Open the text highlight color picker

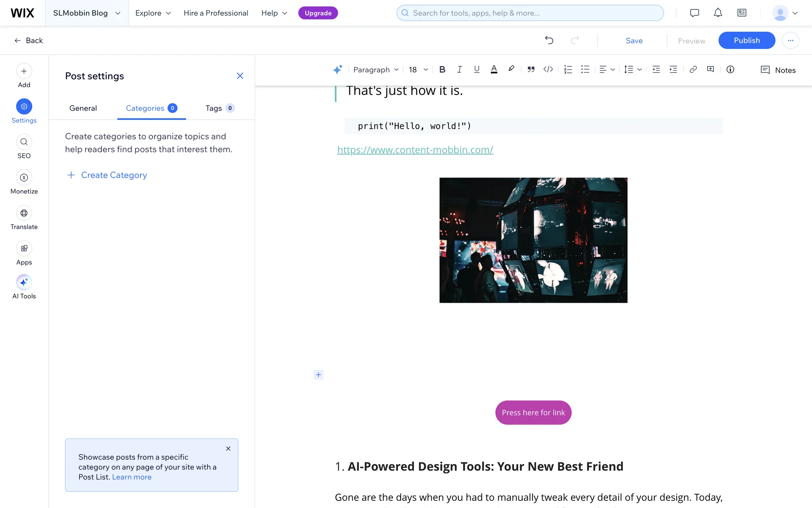511,69
